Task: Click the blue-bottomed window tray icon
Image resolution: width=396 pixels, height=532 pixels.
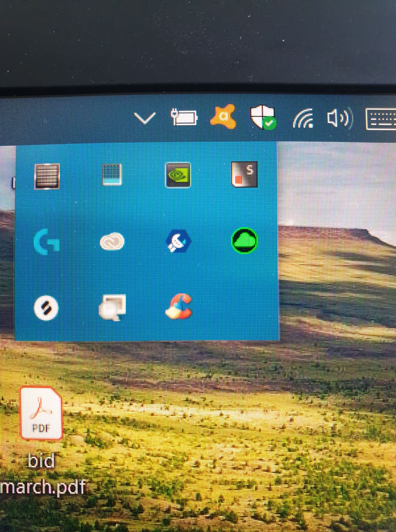Action: pyautogui.click(x=112, y=175)
